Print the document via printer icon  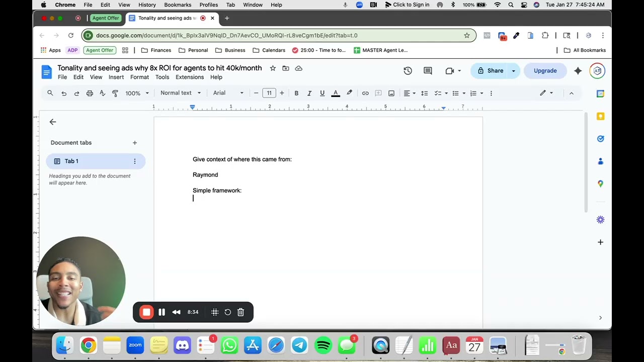click(x=90, y=93)
